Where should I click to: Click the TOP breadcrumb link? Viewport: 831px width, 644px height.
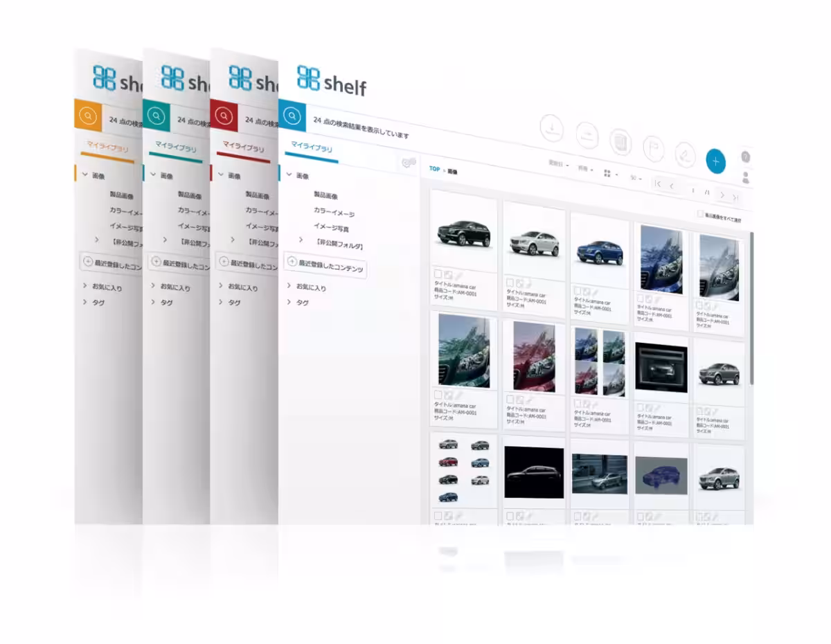[434, 168]
